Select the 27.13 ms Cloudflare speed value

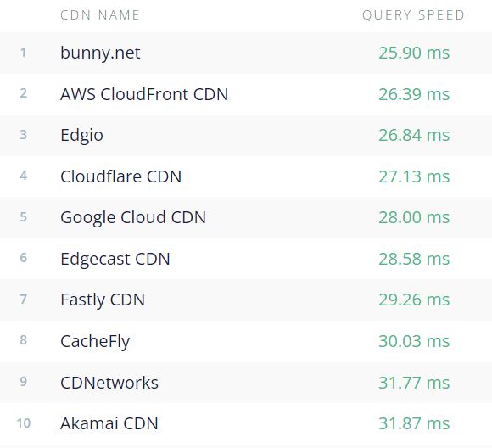pos(414,176)
